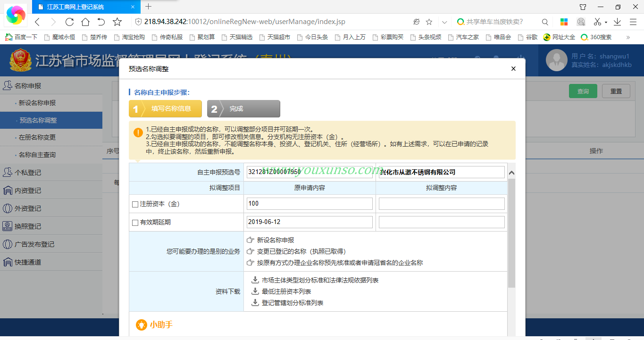Viewport: 644px width, 340px height.
Task: Expand the 内资登记 sidebar section
Action: tap(28, 191)
